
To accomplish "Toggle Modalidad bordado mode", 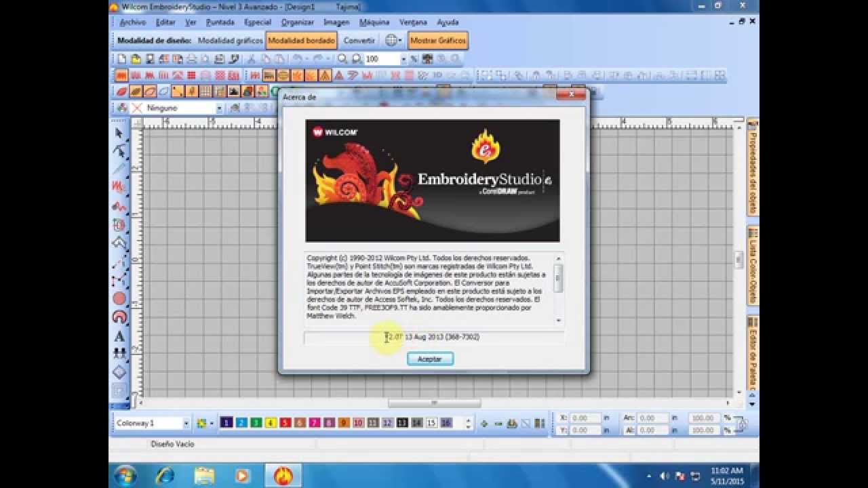I will (x=301, y=41).
